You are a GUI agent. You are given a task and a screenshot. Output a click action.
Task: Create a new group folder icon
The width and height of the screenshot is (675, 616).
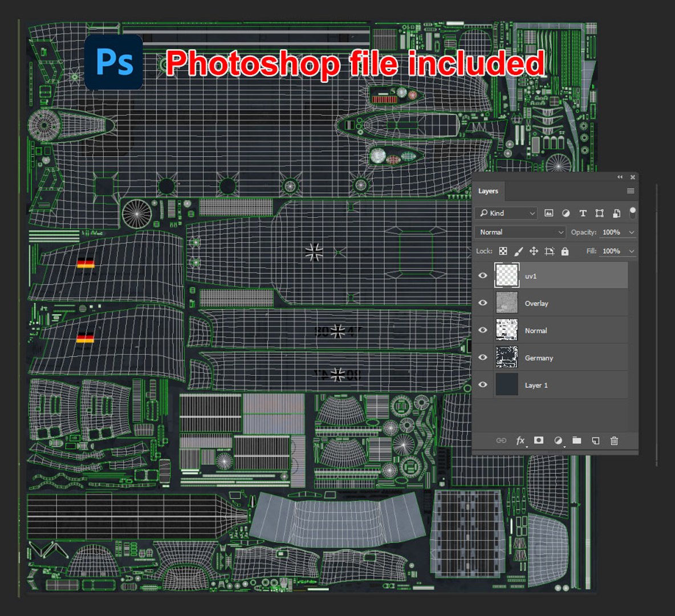[x=577, y=440]
